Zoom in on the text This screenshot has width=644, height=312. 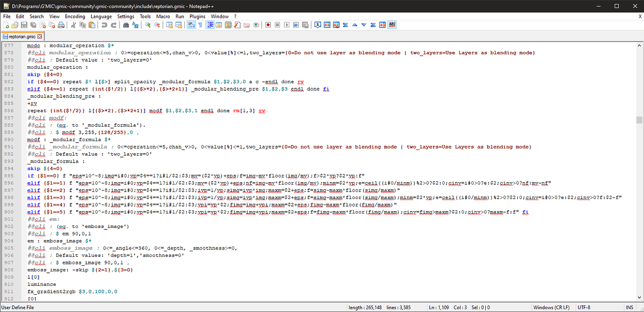tap(147, 25)
